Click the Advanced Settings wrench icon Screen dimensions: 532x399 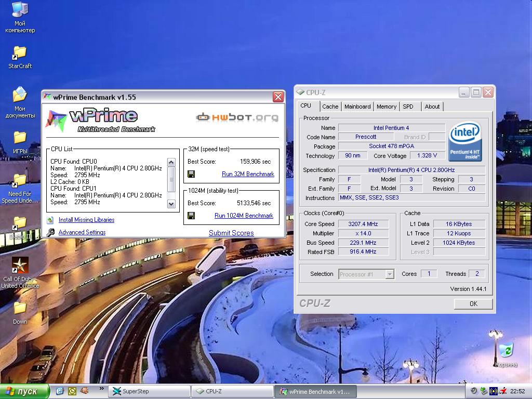[x=50, y=232]
